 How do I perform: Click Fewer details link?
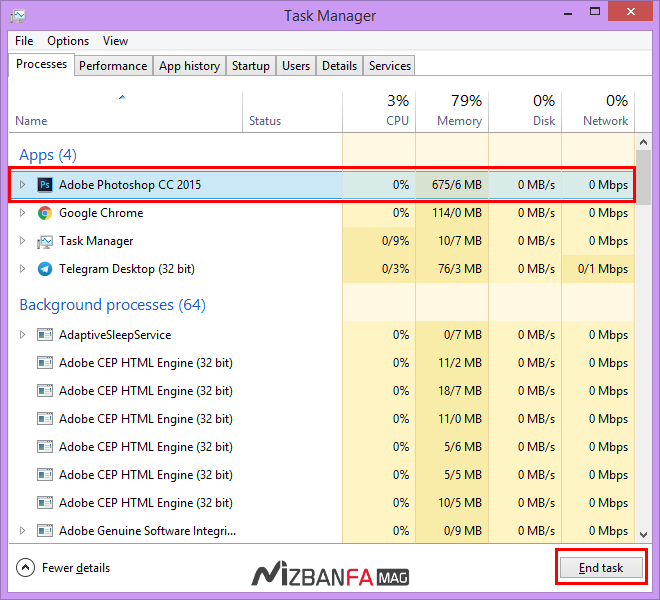(x=76, y=568)
